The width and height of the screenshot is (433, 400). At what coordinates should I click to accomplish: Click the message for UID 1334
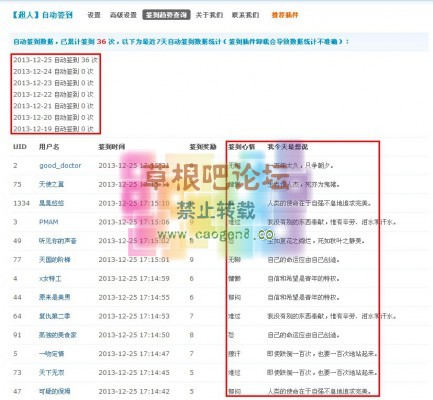pos(319,203)
